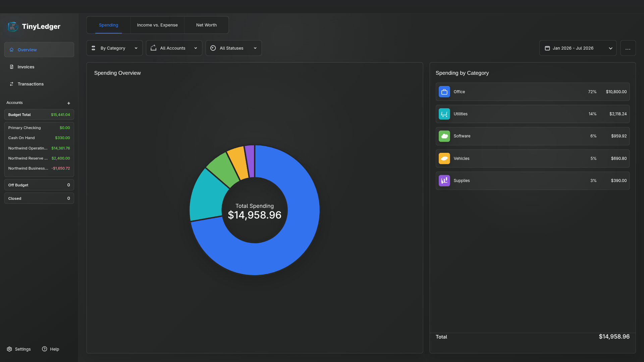The height and width of the screenshot is (362, 644).
Task: Click the Vehicles yellow category icon
Action: tap(444, 159)
